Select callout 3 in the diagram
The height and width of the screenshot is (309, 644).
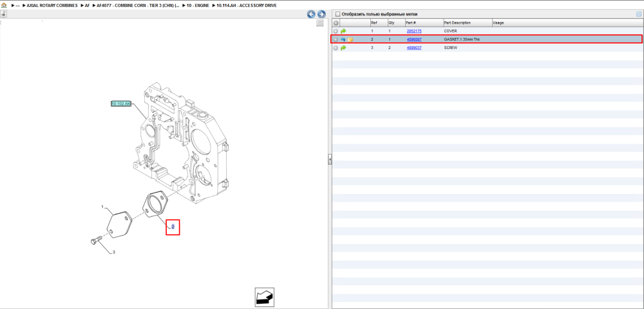point(114,252)
